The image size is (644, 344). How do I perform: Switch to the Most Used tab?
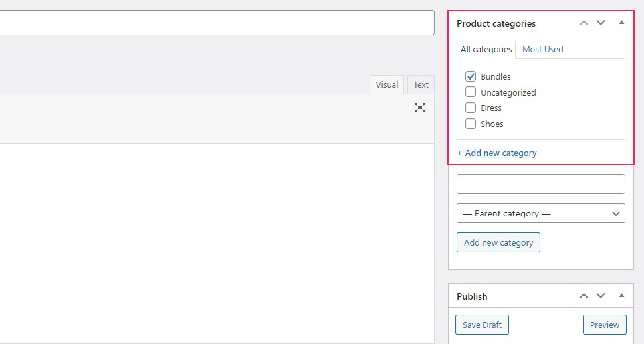542,50
